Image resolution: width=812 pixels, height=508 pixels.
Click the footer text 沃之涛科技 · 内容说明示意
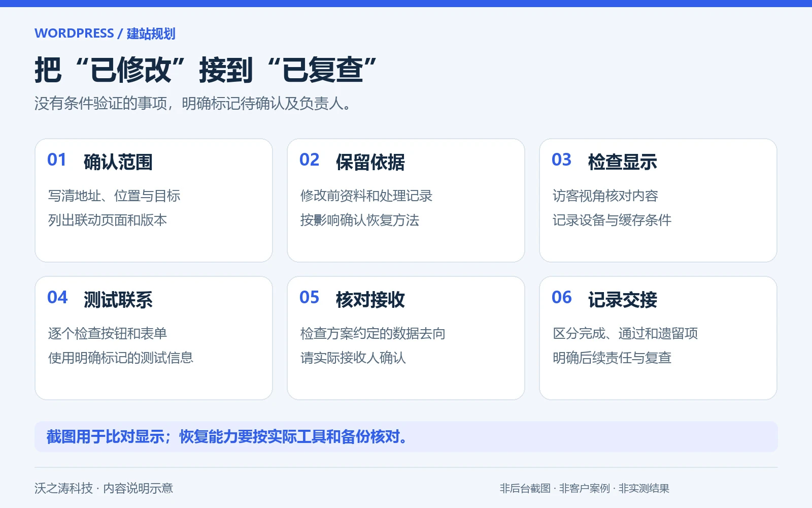pyautogui.click(x=104, y=489)
